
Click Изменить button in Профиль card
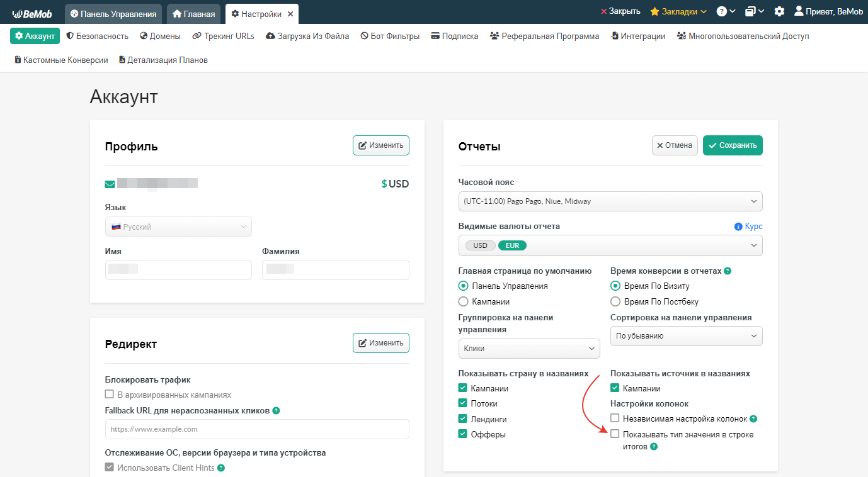(381, 145)
